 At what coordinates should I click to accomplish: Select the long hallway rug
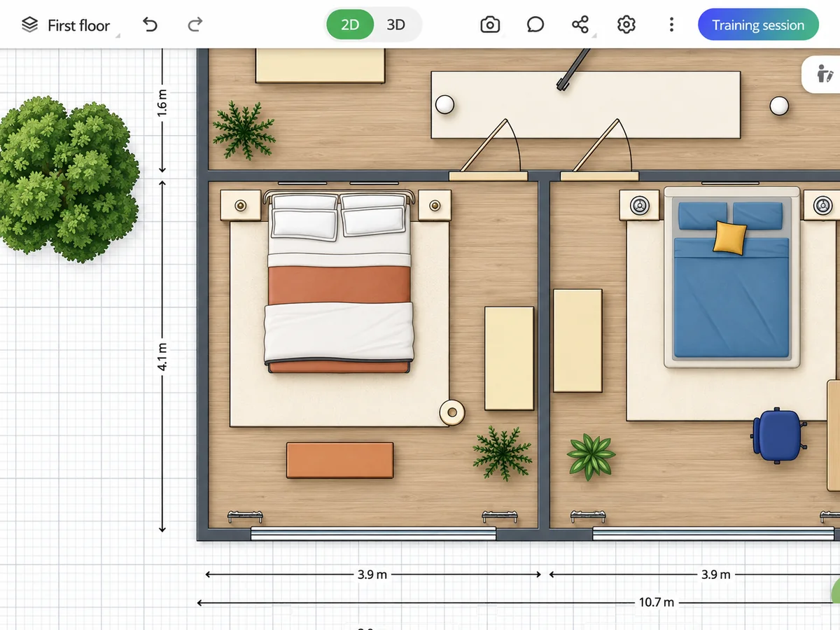click(586, 105)
